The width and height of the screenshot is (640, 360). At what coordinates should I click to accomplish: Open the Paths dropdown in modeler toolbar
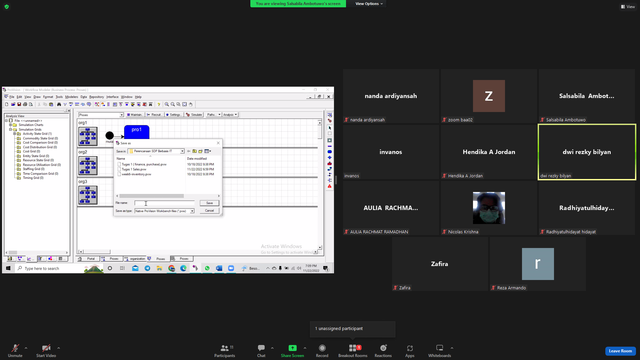tap(213, 115)
